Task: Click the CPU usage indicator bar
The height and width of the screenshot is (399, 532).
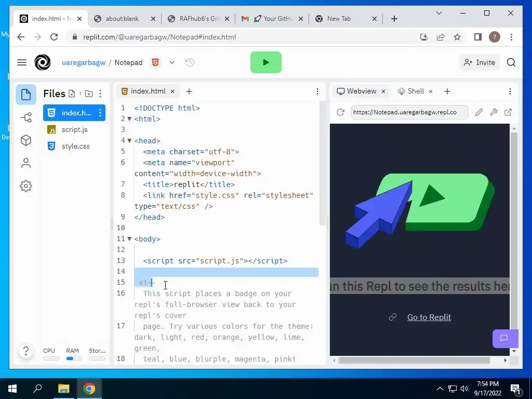Action: [x=51, y=358]
